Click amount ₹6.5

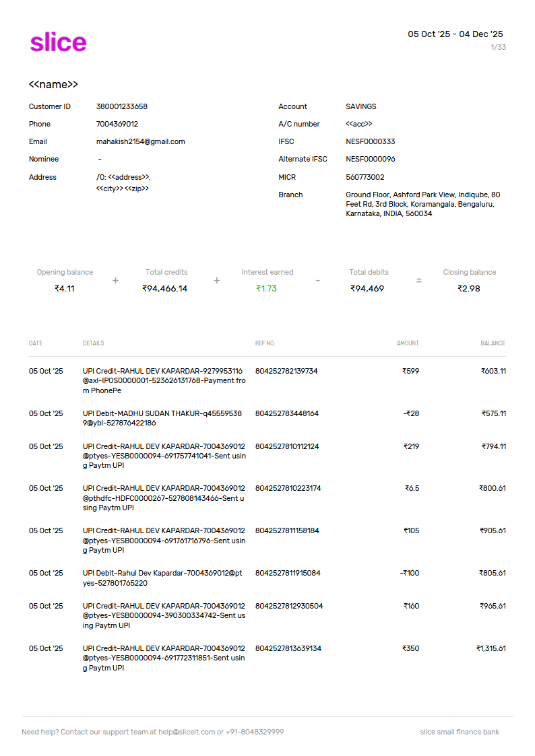(x=412, y=489)
